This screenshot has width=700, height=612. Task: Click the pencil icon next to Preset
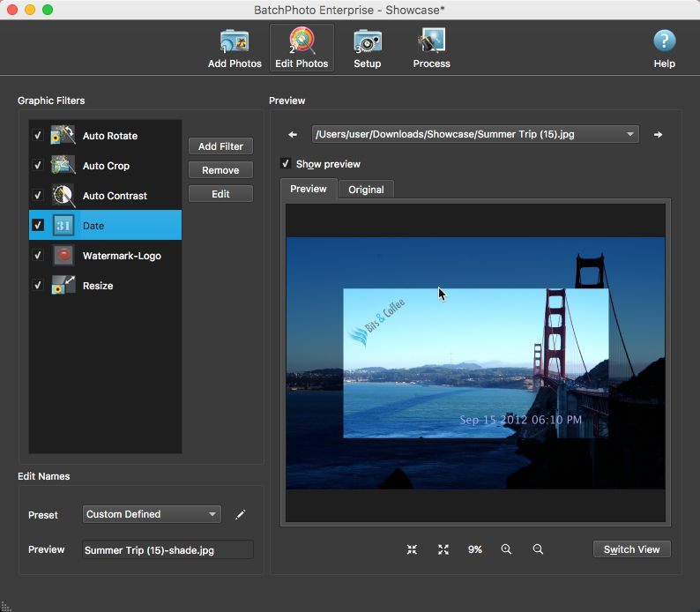pyautogui.click(x=240, y=515)
